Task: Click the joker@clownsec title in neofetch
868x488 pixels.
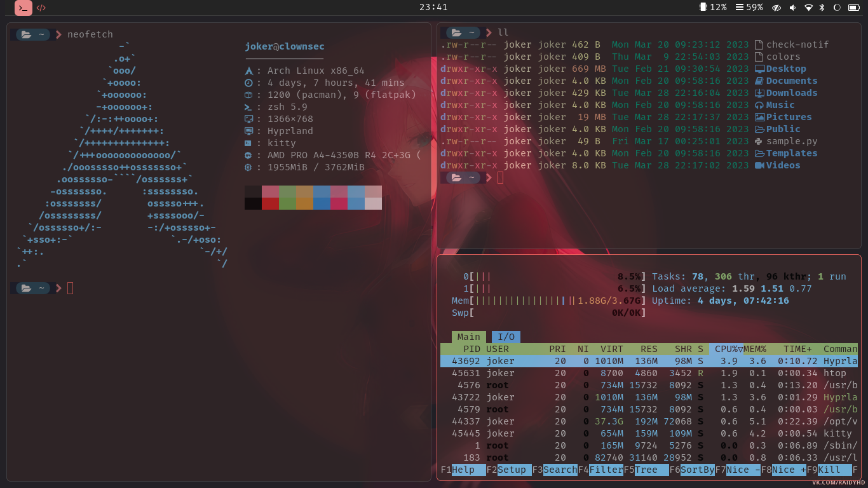Action: [285, 46]
